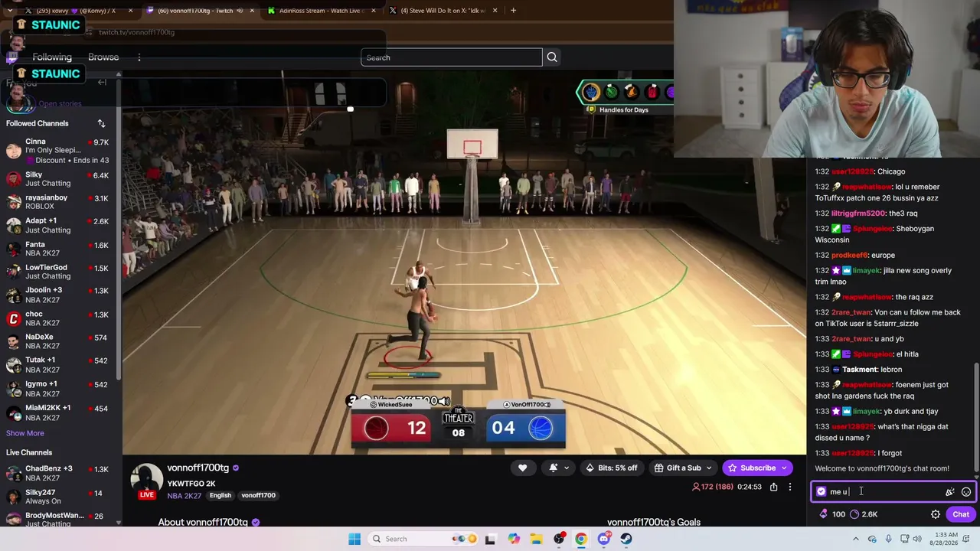The width and height of the screenshot is (980, 551).
Task: Switch to the AdinRoss Stream tab
Action: 320,11
